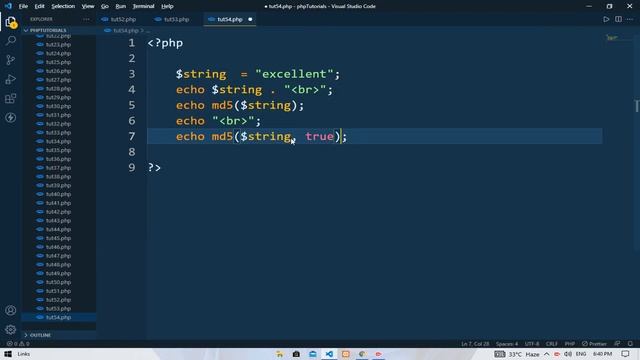
Task: Open Chrome from the taskbar
Action: tap(362, 354)
